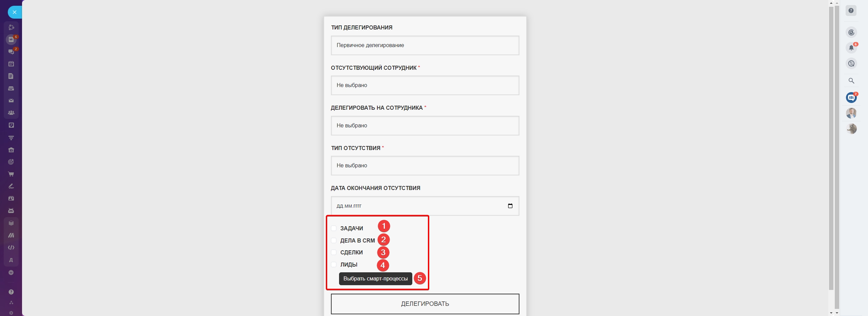Tick the 'Задачи' checkbox
This screenshot has height=316, width=868.
point(334,228)
